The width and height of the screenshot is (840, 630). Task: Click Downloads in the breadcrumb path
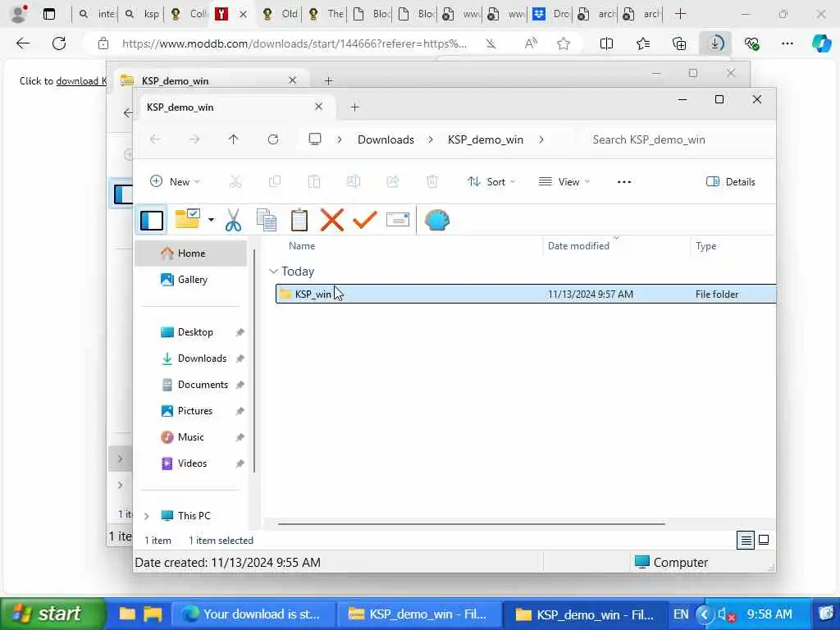[386, 139]
